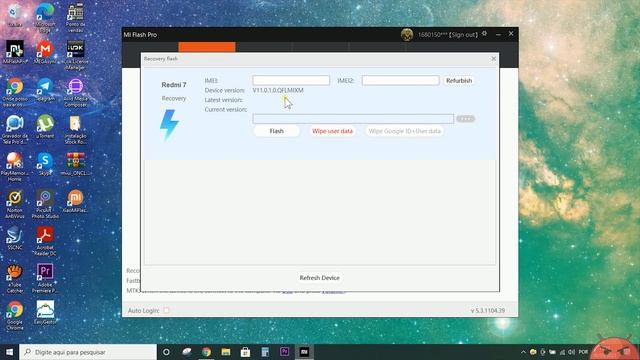This screenshot has height=360, width=640.
Task: Click the taskbar search box
Action: (x=88, y=352)
